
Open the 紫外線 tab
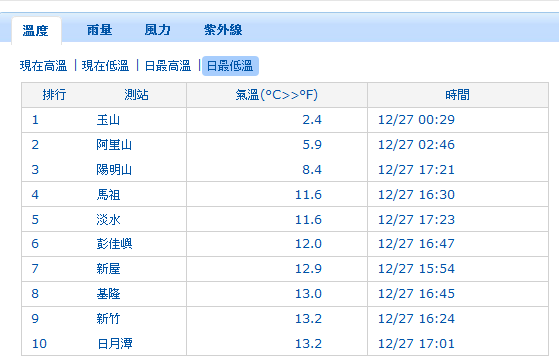[223, 30]
